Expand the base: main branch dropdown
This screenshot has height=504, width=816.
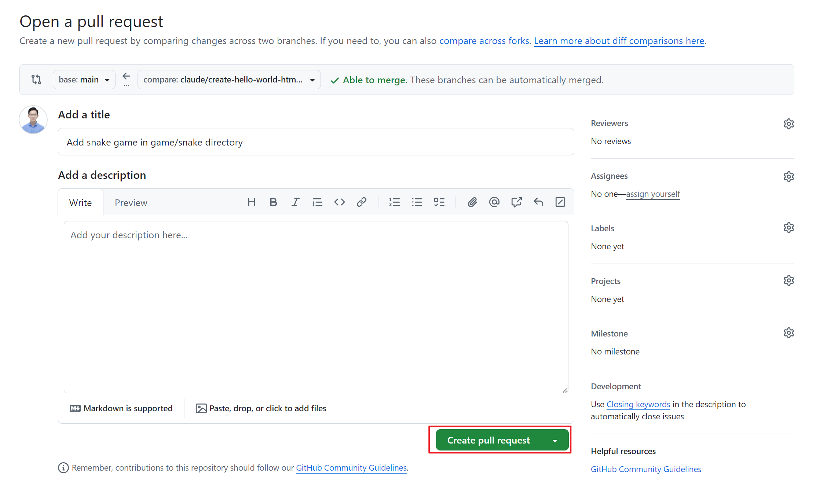[84, 80]
